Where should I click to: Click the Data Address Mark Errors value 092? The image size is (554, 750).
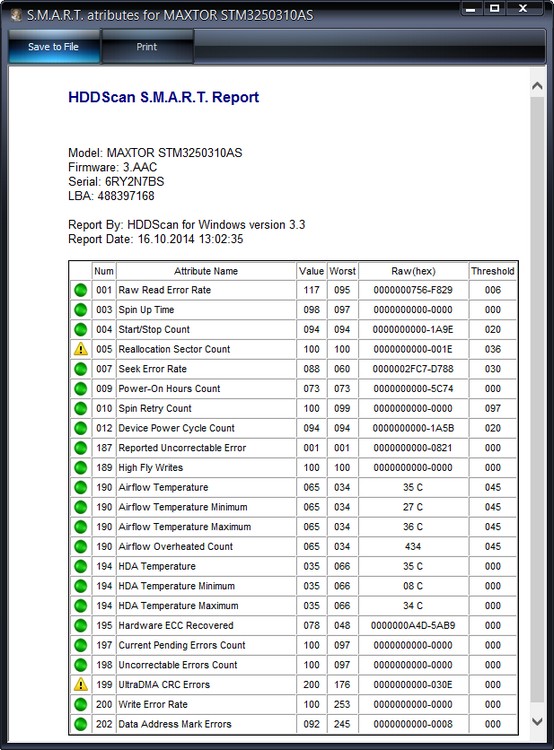[311, 724]
